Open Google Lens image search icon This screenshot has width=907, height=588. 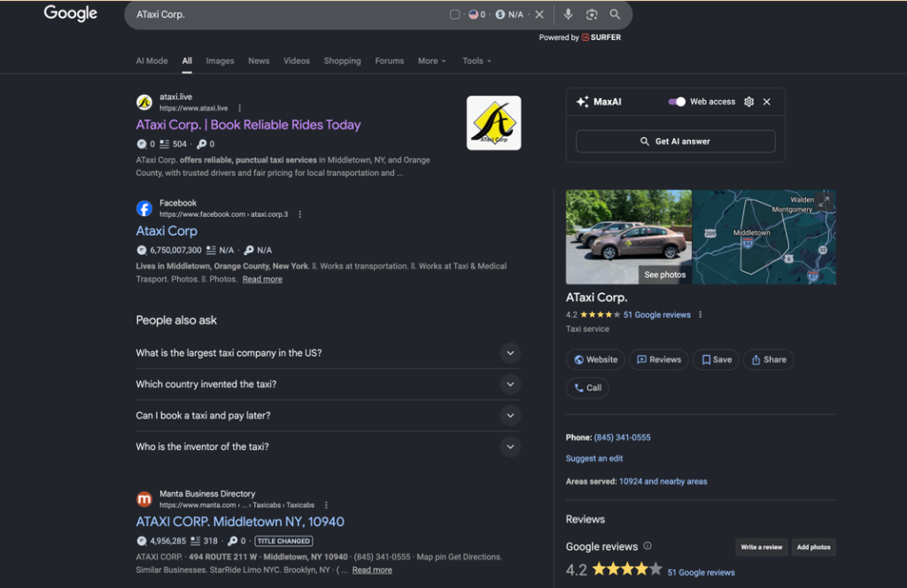coord(591,14)
